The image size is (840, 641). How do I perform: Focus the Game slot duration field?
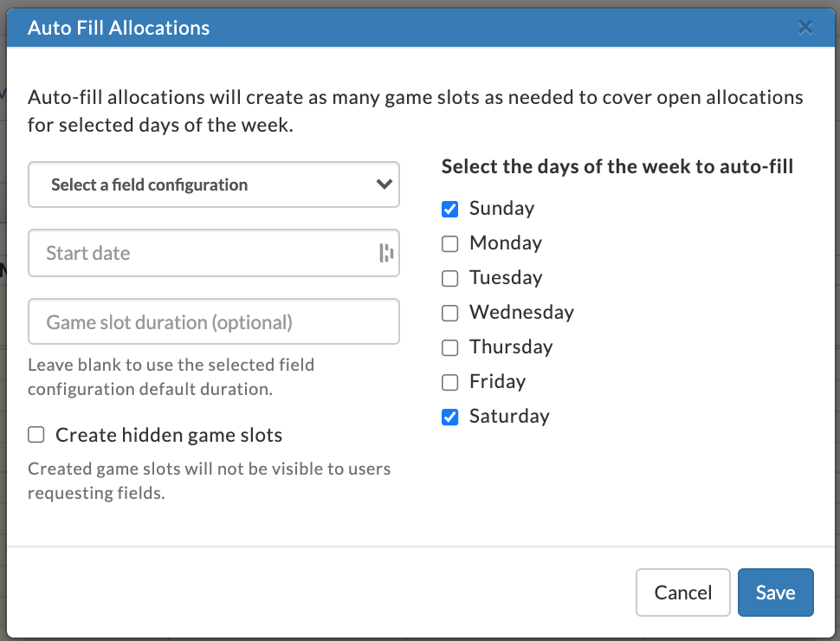tap(214, 321)
